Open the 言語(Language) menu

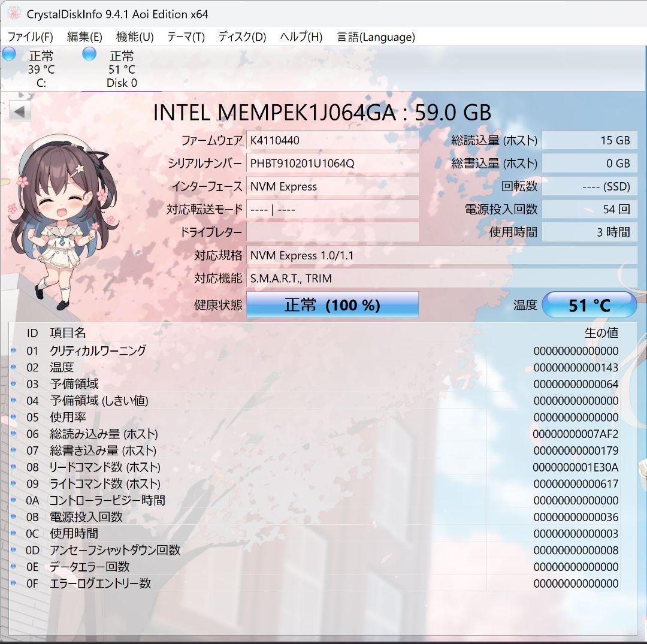click(x=376, y=37)
